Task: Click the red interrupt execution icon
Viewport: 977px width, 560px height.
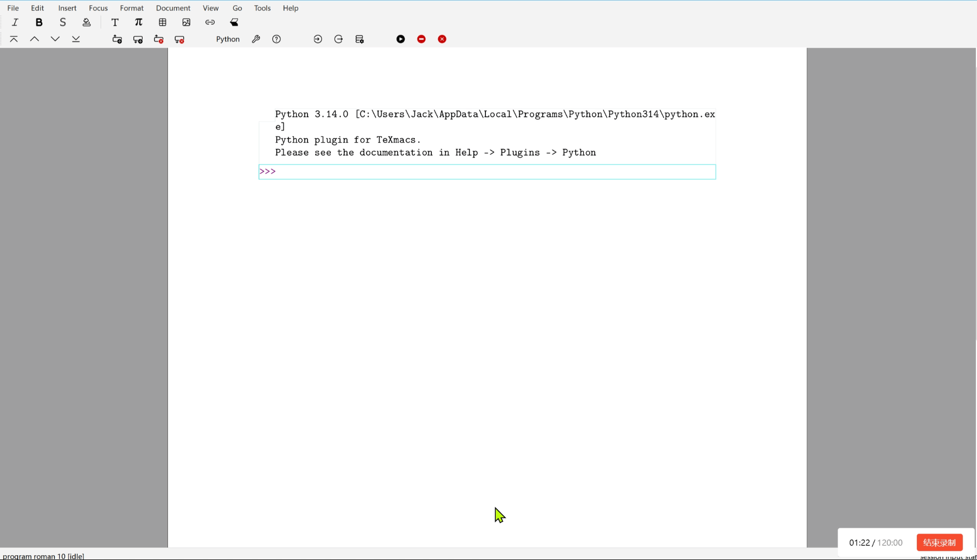Action: [x=421, y=39]
